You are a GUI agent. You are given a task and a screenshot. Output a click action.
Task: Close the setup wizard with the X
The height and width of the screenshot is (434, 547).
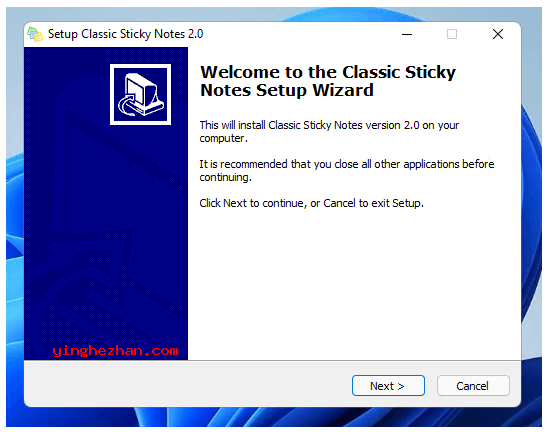pyautogui.click(x=498, y=34)
